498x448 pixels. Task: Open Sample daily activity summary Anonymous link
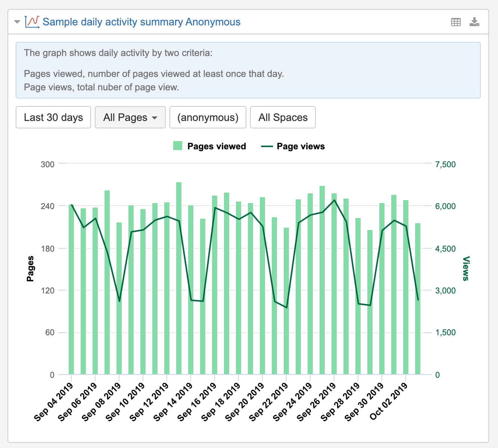pos(141,22)
